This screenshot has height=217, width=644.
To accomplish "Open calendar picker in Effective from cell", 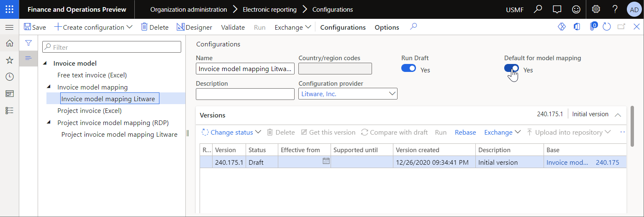I will pos(326,161).
